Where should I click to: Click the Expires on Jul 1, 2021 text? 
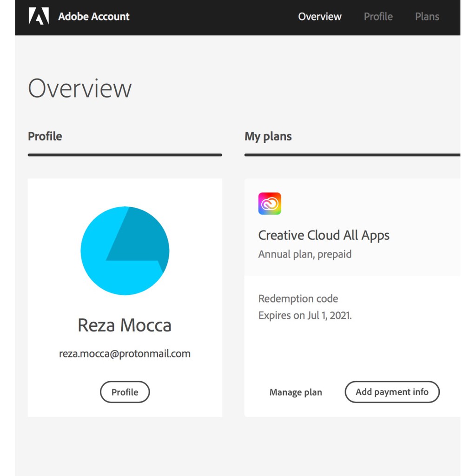(305, 315)
